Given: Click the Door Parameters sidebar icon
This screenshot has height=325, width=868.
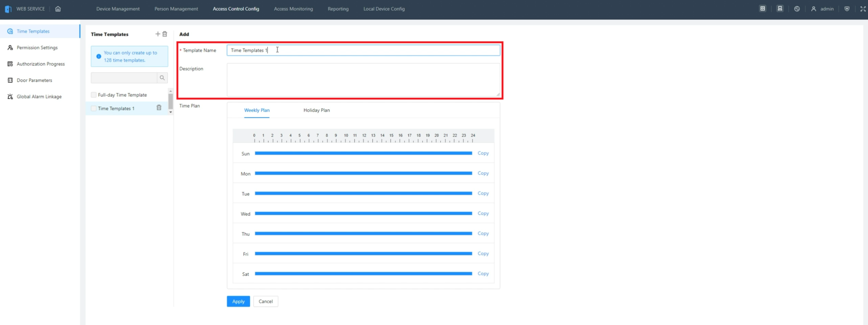Looking at the screenshot, I should point(10,80).
